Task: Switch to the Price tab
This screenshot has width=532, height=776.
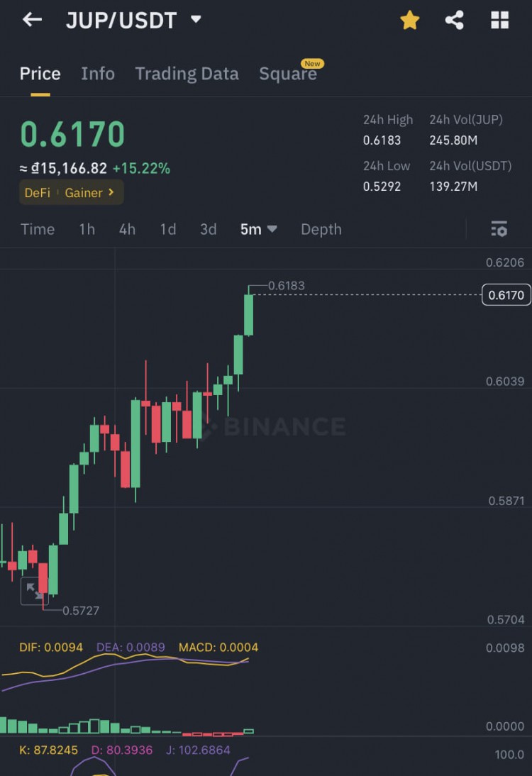Action: point(40,74)
